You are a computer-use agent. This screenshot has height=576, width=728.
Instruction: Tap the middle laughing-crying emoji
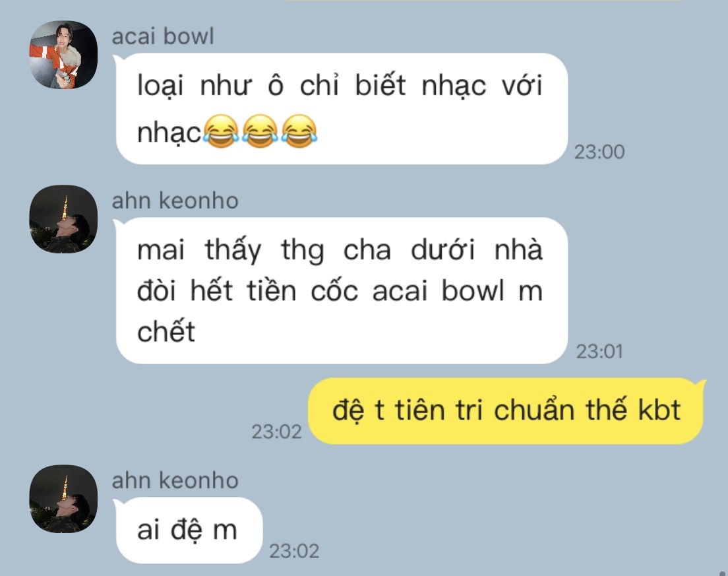260,131
